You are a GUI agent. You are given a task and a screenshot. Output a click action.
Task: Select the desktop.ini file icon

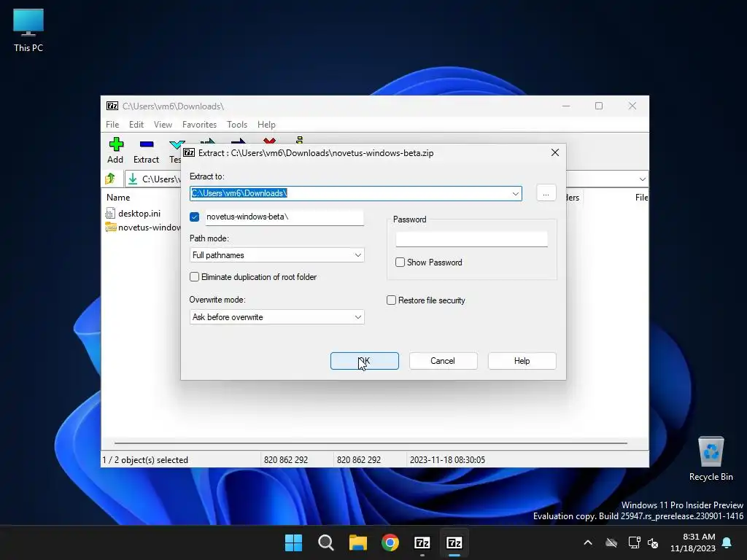click(x=111, y=214)
